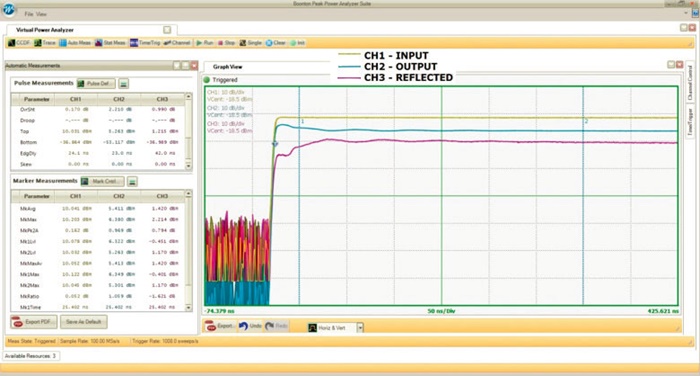Expand the Horiz & Vert dropdown
The image size is (700, 376).
[360, 328]
